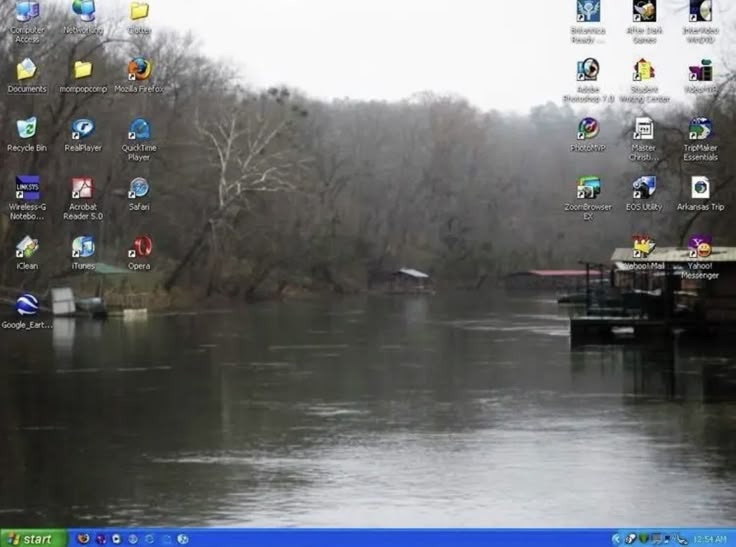The width and height of the screenshot is (736, 547).
Task: Expand hidden system tray icons arrow
Action: [x=617, y=539]
